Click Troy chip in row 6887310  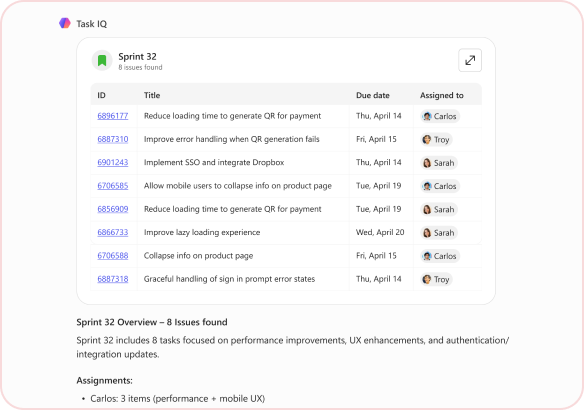point(436,140)
